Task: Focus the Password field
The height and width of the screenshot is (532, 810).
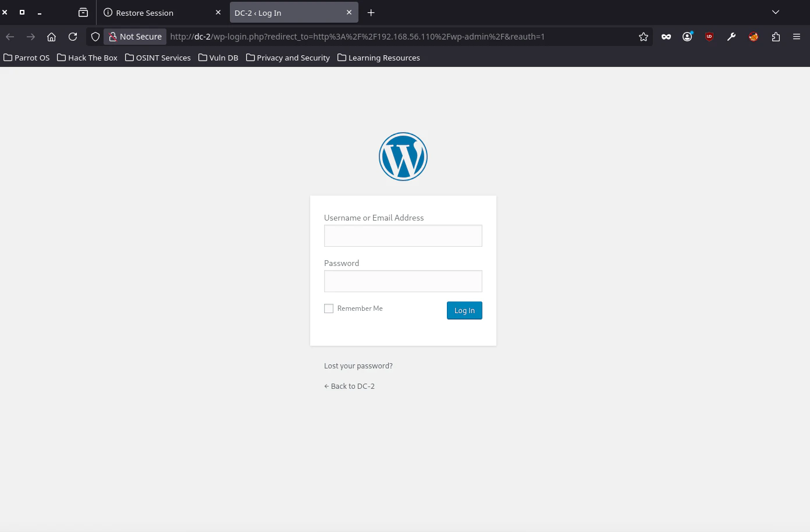Action: 403,281
